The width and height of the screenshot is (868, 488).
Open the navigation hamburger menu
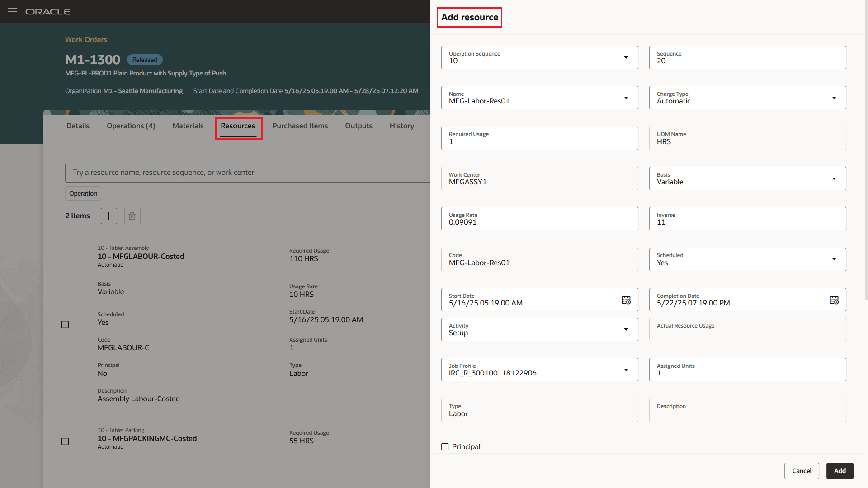tap(12, 11)
